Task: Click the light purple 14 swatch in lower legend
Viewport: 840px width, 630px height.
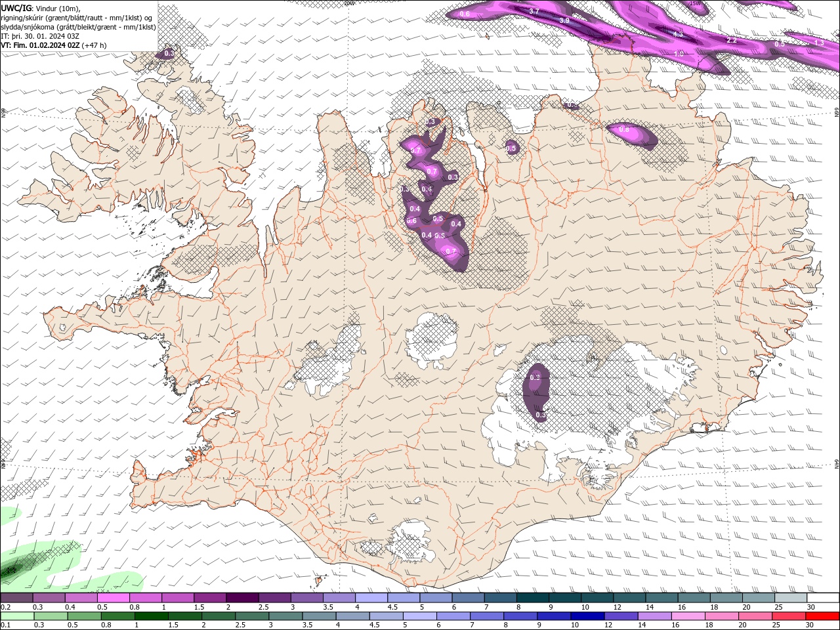Action: pyautogui.click(x=654, y=616)
